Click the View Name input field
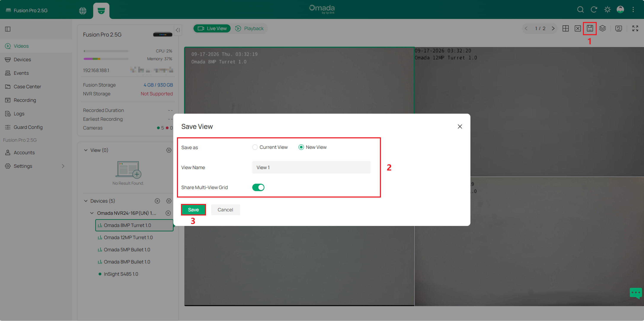This screenshot has height=321, width=644. point(311,167)
